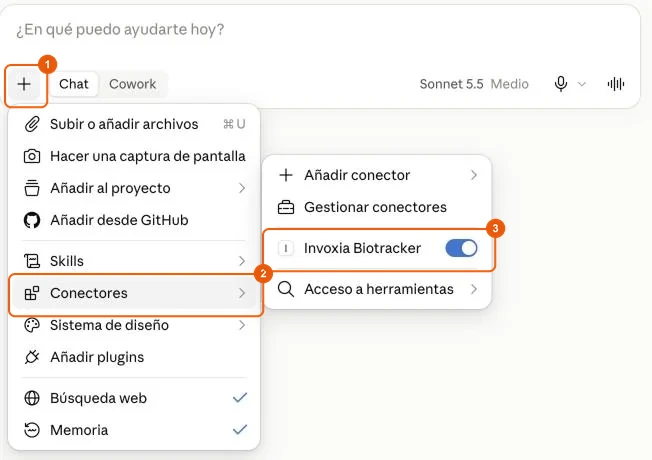This screenshot has width=652, height=460.
Task: Choose Añadir conector in the submenu
Action: tap(377, 175)
